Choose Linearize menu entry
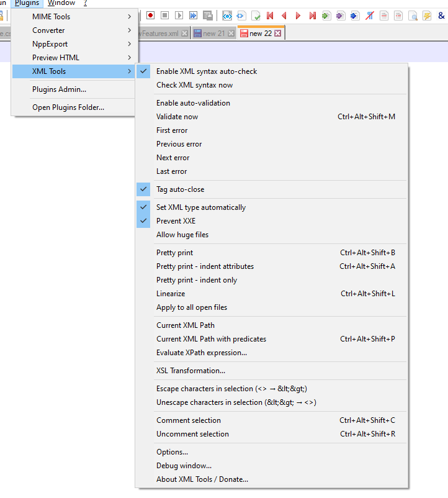The height and width of the screenshot is (498, 448). point(271,294)
